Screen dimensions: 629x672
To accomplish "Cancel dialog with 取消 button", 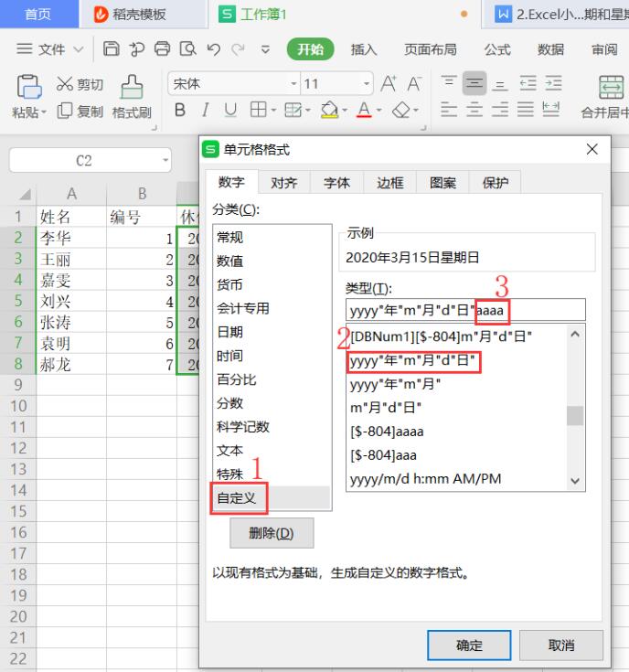I will (560, 645).
